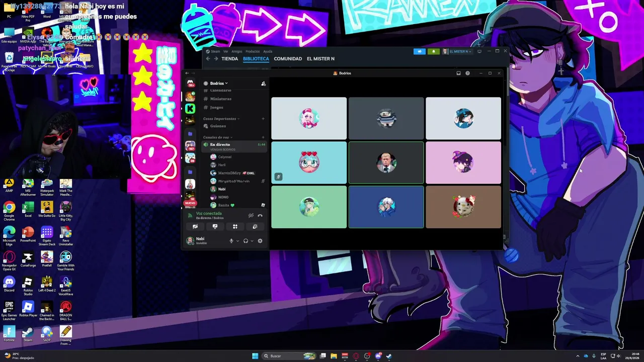Viewport: 644px width, 362px height.
Task: Open Steam TIENDA tab
Action: pos(229,59)
